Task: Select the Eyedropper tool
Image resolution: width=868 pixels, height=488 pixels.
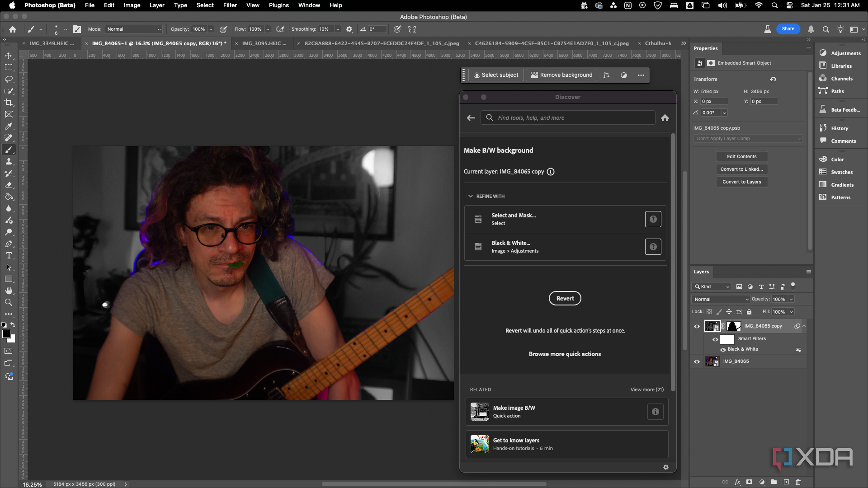Action: coord(9,126)
